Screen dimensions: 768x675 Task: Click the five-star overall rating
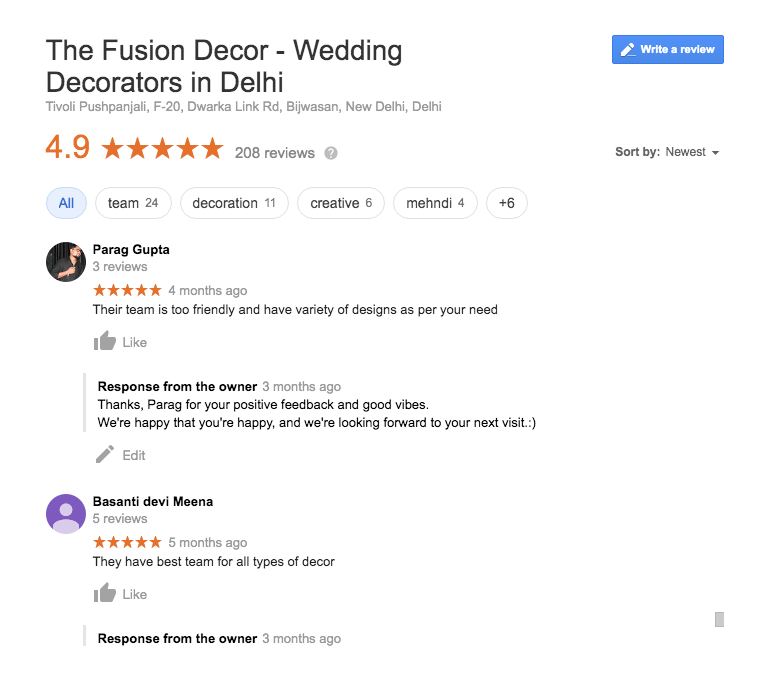[x=162, y=150]
